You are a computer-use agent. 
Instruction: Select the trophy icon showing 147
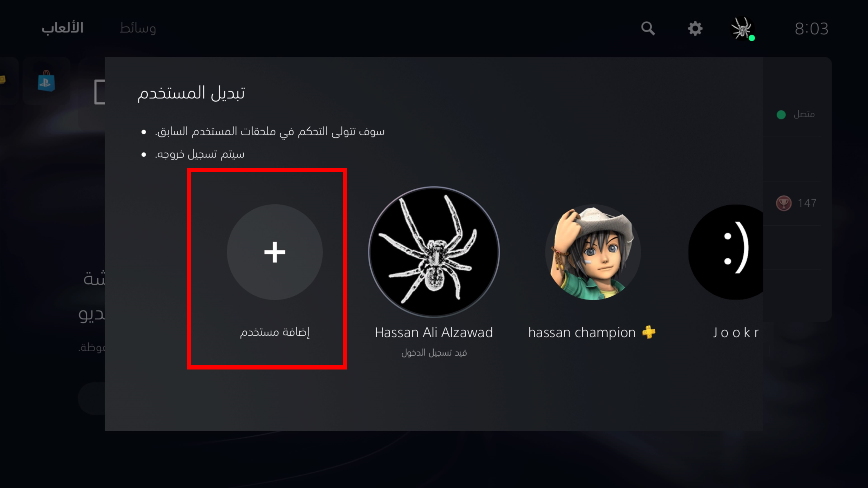pos(783,203)
